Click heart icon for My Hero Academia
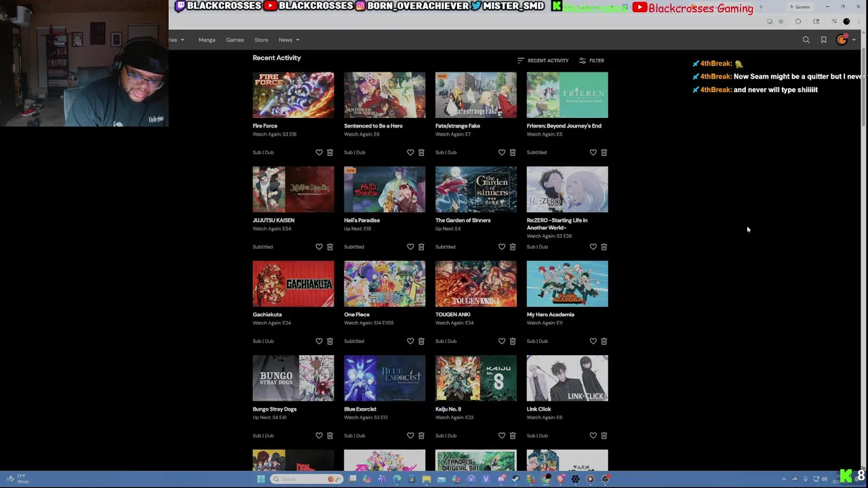This screenshot has height=488, width=868. click(593, 341)
